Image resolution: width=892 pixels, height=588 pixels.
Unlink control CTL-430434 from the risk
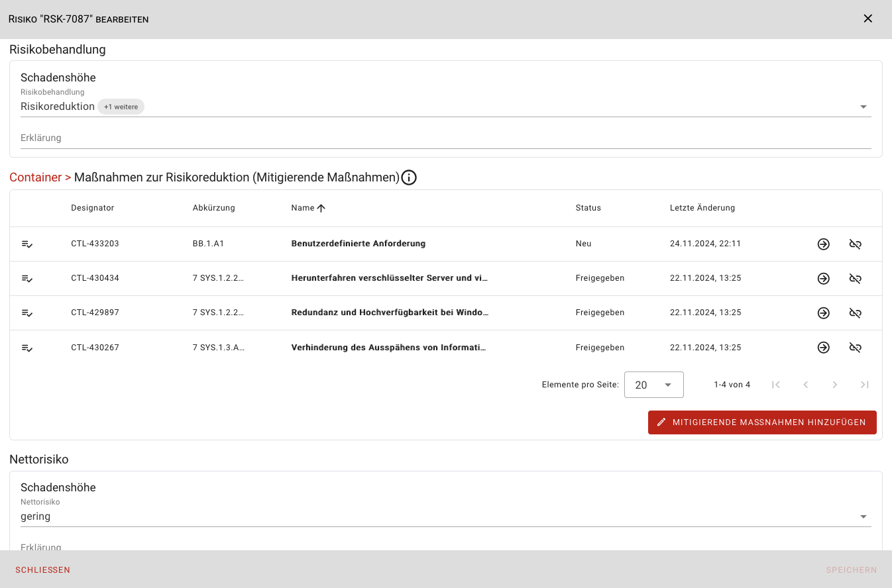pos(855,279)
